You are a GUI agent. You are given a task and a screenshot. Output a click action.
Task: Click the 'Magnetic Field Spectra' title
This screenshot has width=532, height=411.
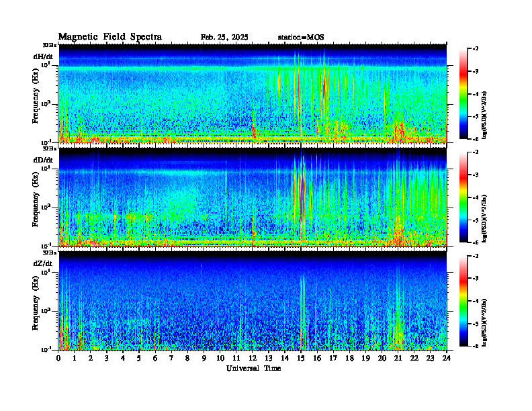click(110, 37)
